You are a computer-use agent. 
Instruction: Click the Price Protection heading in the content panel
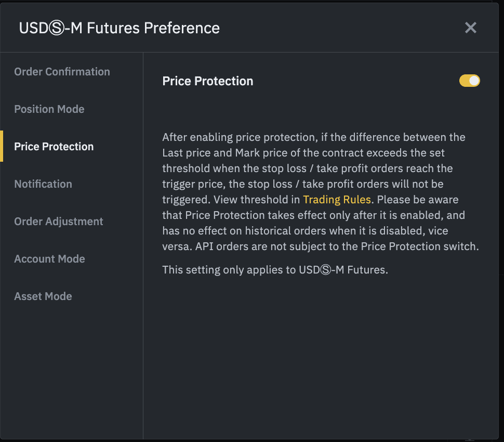[x=208, y=81]
